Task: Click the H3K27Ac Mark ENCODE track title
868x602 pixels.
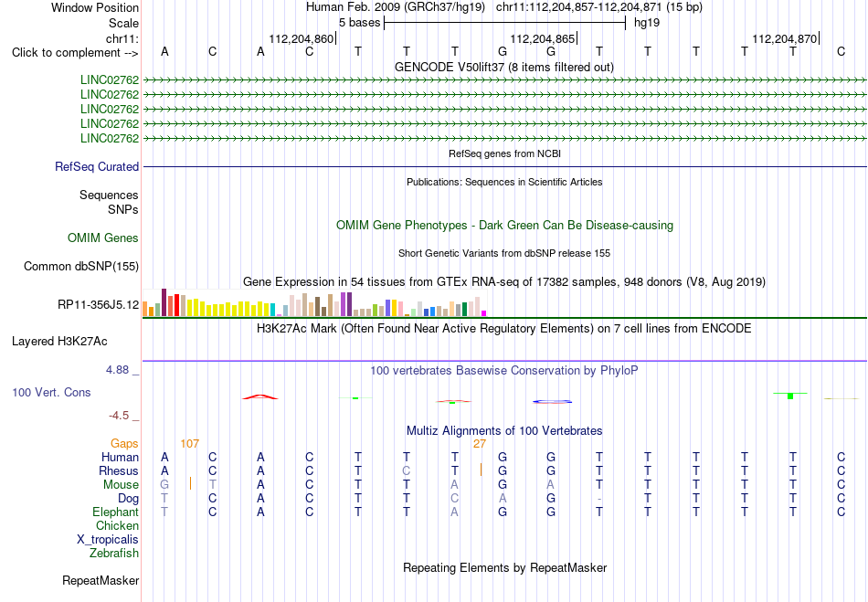Action: 503,329
